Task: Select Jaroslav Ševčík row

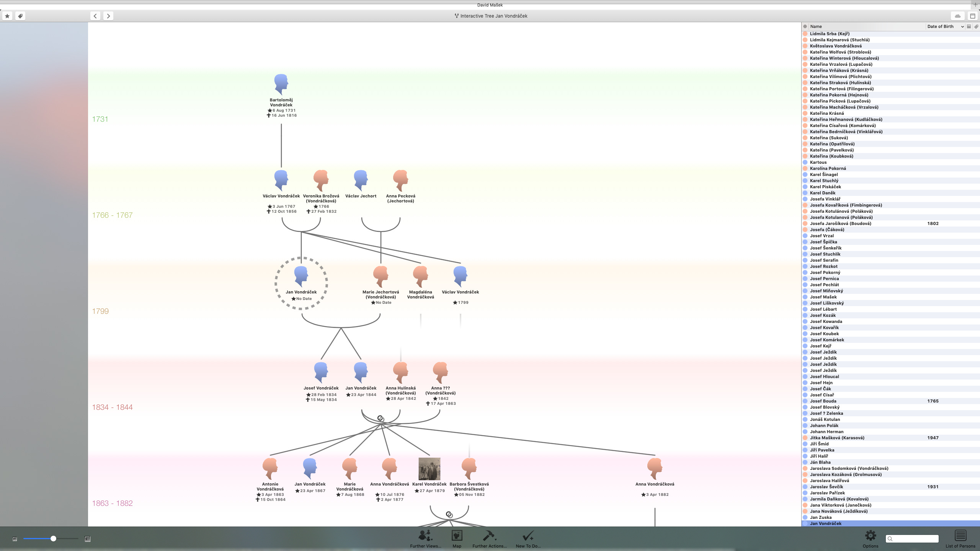Action: pyautogui.click(x=890, y=487)
